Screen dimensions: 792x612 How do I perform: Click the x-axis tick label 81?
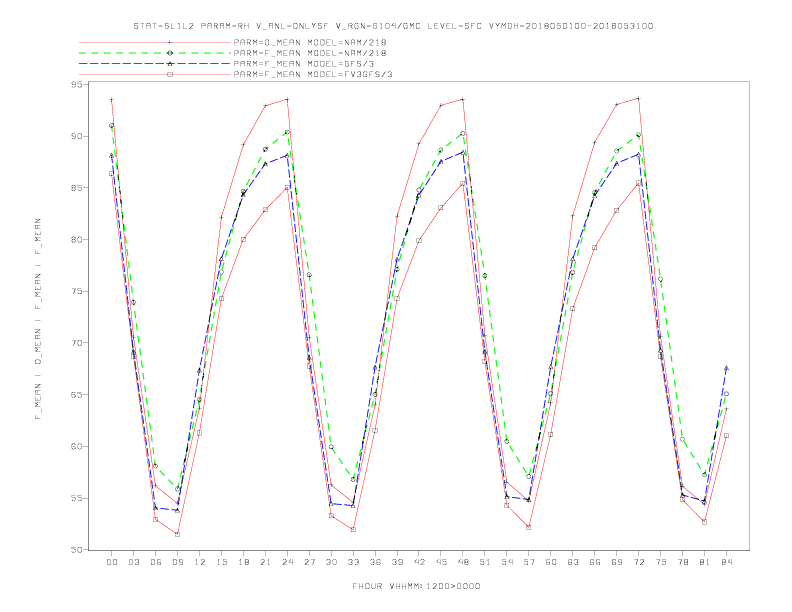click(705, 562)
